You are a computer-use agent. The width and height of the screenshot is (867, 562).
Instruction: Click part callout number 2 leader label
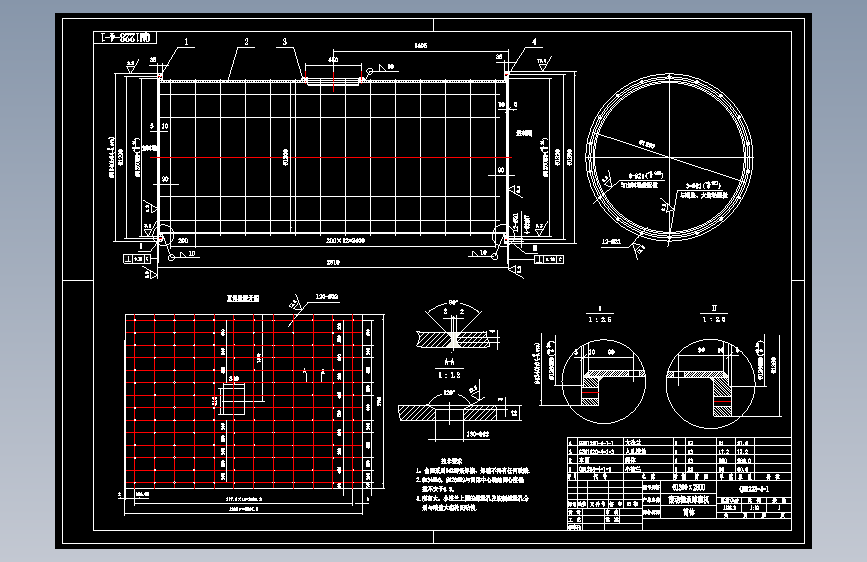pos(247,42)
